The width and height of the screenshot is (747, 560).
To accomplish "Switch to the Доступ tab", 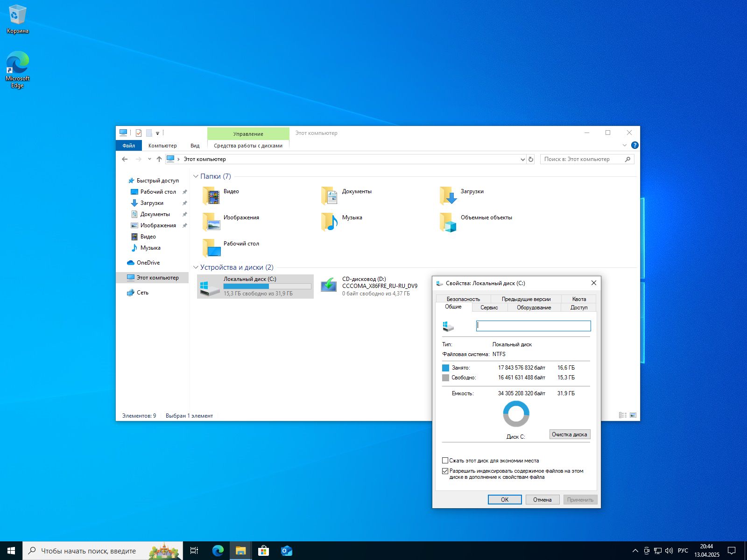I will point(578,308).
